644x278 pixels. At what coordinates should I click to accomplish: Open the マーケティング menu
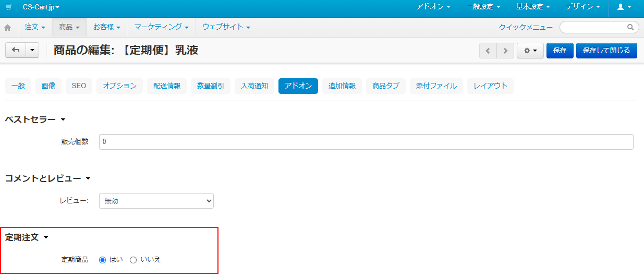pos(161,27)
